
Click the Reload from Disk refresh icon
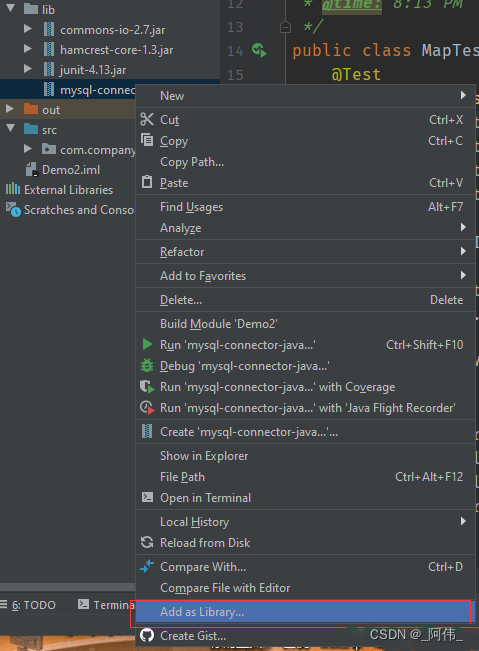(147, 543)
